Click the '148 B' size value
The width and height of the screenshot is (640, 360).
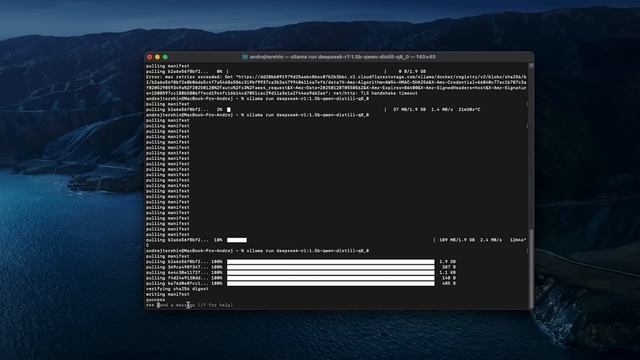click(x=449, y=278)
